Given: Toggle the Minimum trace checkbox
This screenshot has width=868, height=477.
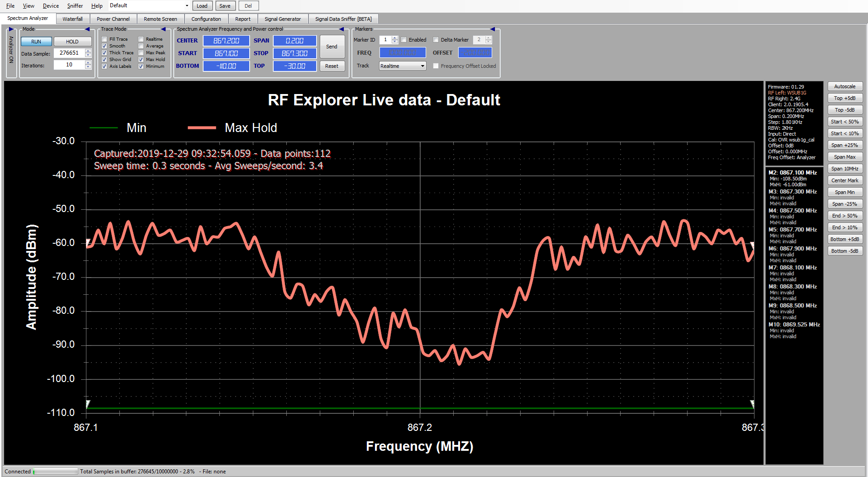Looking at the screenshot, I should [141, 66].
